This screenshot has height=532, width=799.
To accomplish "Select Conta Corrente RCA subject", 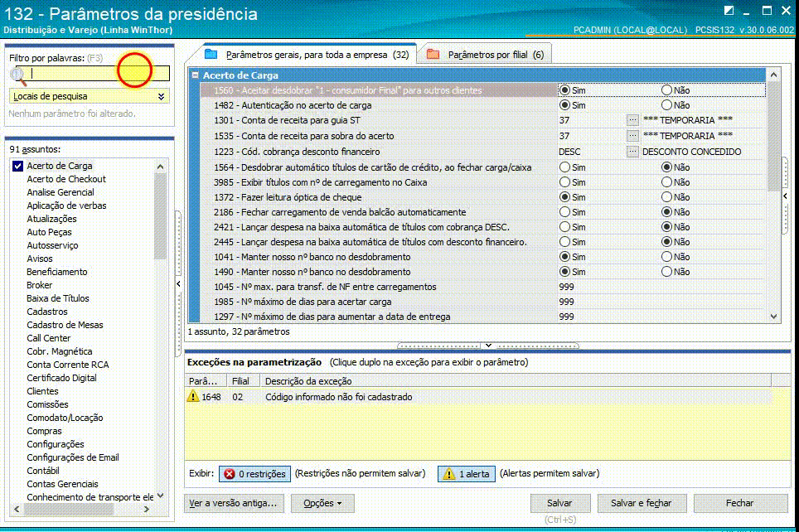I will [x=68, y=365].
